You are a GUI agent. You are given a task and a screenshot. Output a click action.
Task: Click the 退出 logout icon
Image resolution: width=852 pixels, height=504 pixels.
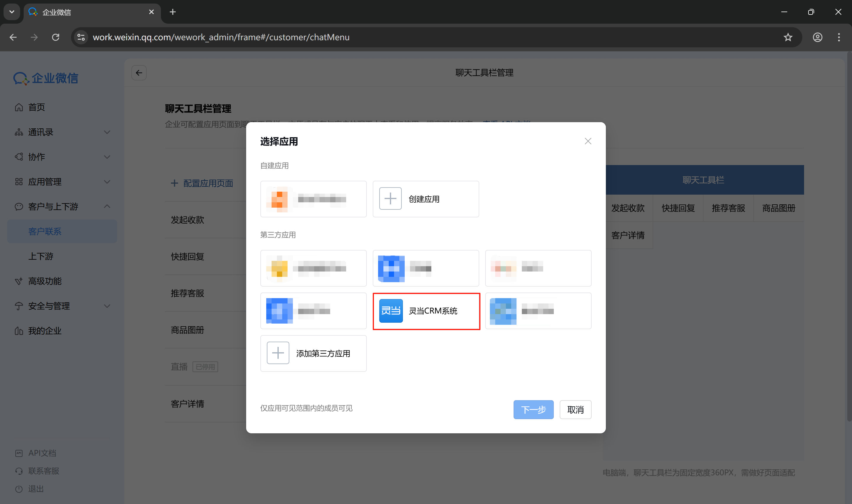tap(19, 489)
